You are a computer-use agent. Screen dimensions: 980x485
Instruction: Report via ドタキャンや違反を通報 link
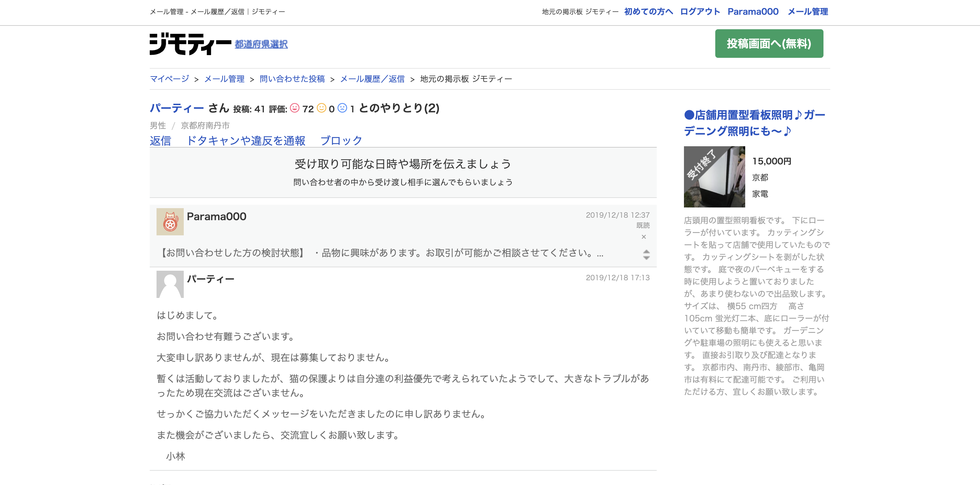pyautogui.click(x=246, y=141)
